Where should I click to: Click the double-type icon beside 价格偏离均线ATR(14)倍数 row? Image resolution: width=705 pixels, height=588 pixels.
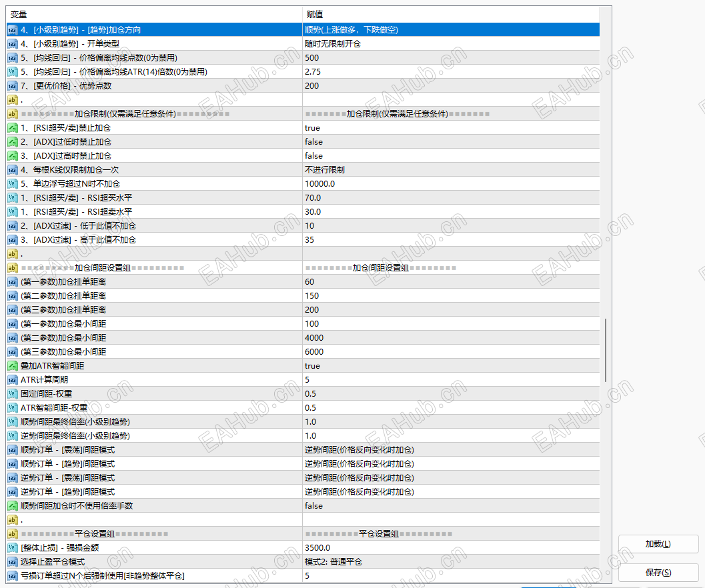click(12, 72)
